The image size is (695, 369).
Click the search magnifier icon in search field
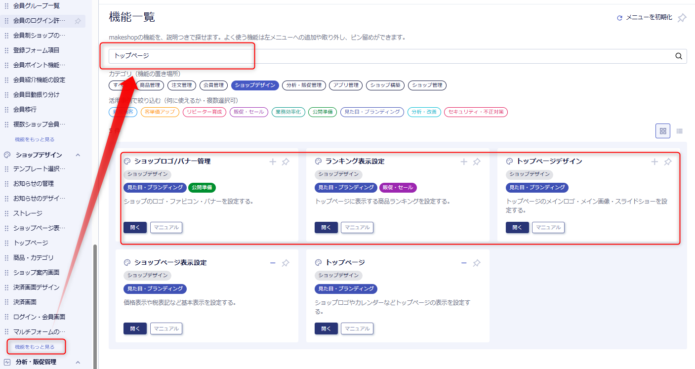pos(678,56)
